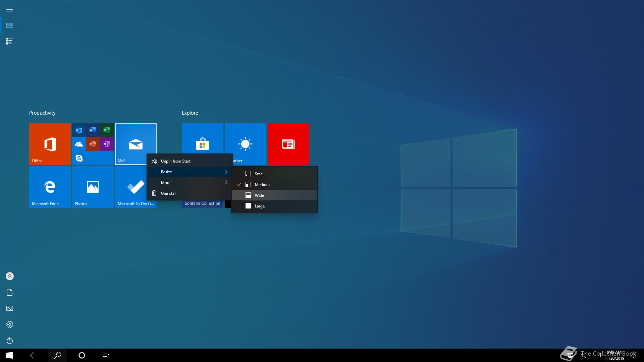Switch to All apps list view
This screenshot has width=644, height=362.
(10, 42)
